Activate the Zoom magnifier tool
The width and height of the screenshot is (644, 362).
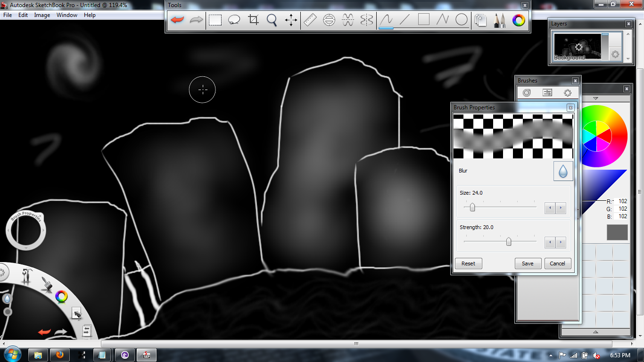(272, 20)
